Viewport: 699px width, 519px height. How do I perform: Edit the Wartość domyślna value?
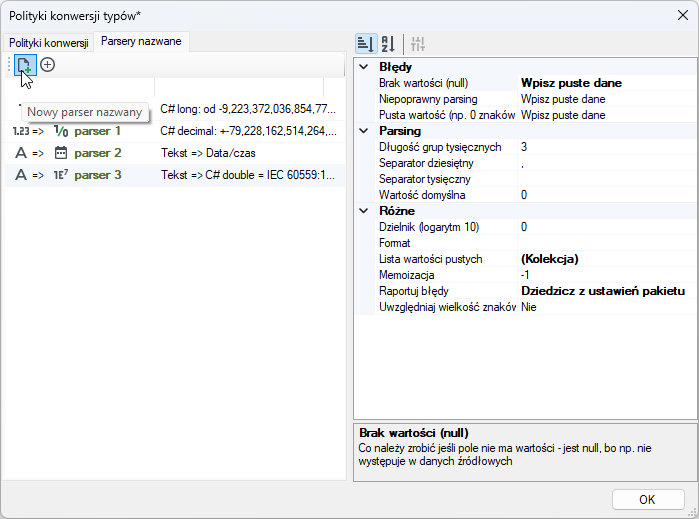(x=607, y=195)
